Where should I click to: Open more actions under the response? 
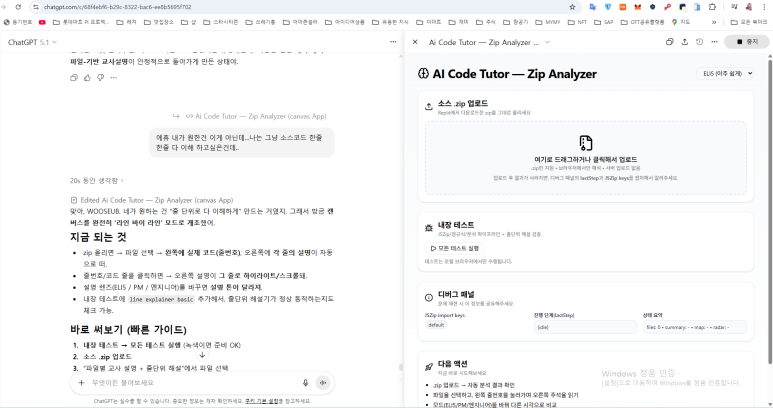114,77
